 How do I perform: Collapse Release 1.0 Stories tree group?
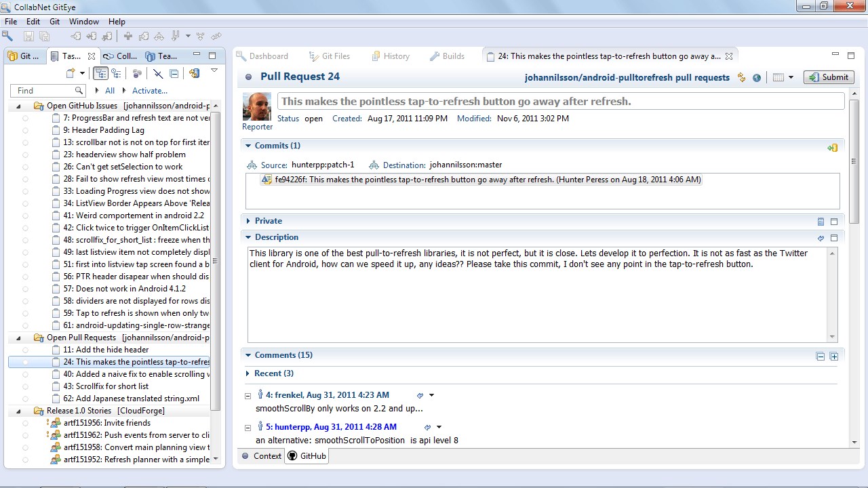(x=20, y=411)
